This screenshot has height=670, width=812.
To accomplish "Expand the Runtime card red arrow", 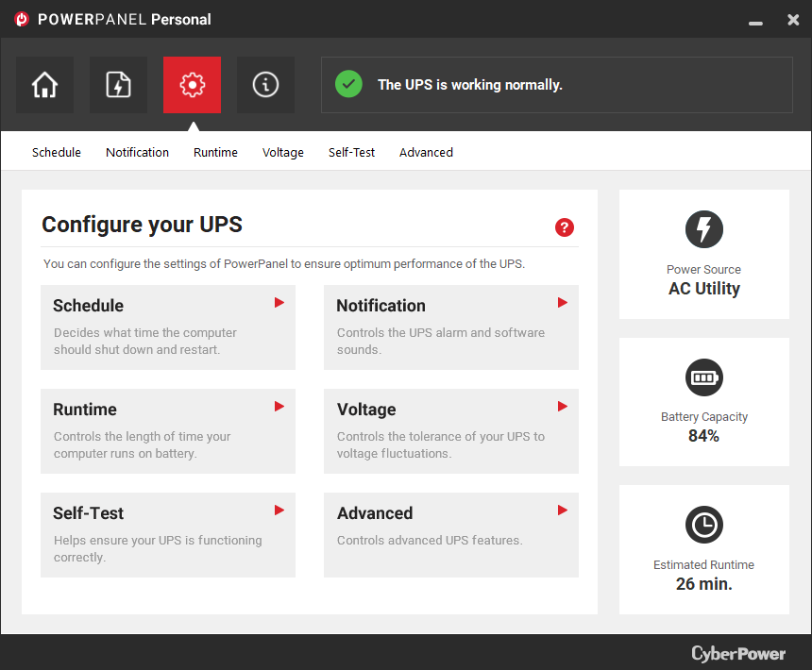I will coord(279,406).
